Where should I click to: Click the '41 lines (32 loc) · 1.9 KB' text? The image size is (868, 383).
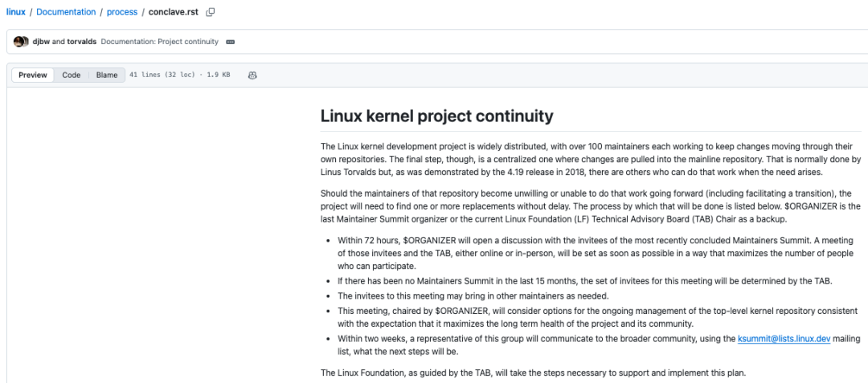pos(179,75)
